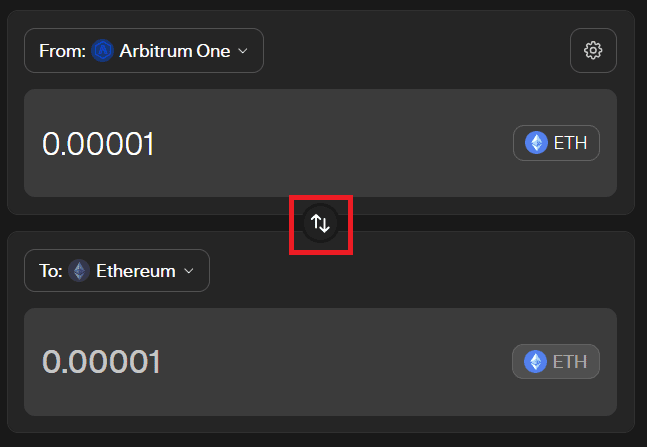This screenshot has width=647, height=447.
Task: Expand the chevron beside Arbitrum One
Action: (242, 51)
